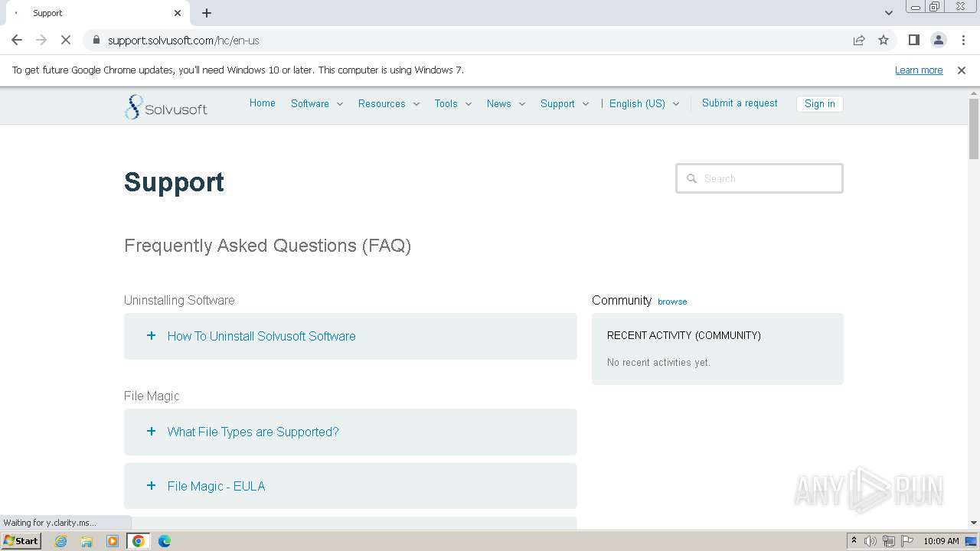Image resolution: width=980 pixels, height=551 pixels.
Task: Open the Chrome side panel icon
Action: [913, 40]
